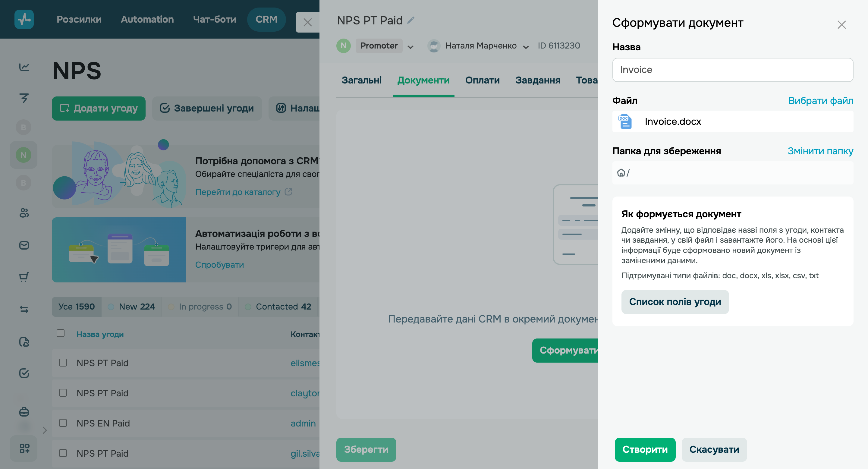Tick the checkbox next to NPS EN Paid

coord(63,423)
